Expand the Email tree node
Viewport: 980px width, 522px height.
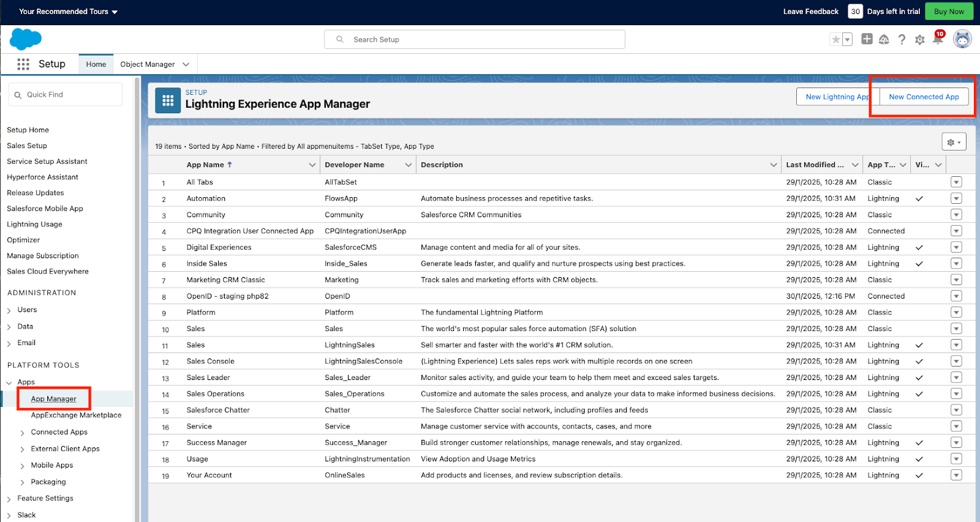click(9, 343)
